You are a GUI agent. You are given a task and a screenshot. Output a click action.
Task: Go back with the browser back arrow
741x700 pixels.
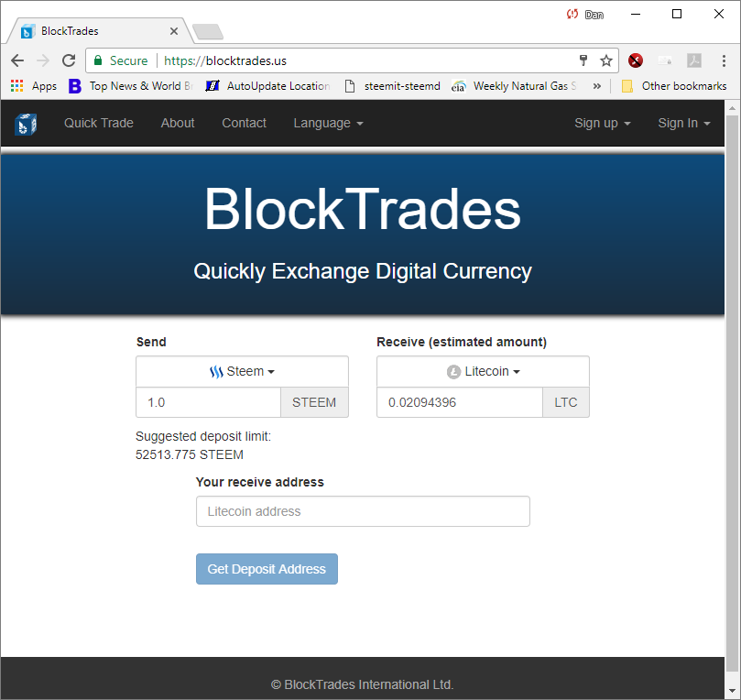[x=17, y=60]
